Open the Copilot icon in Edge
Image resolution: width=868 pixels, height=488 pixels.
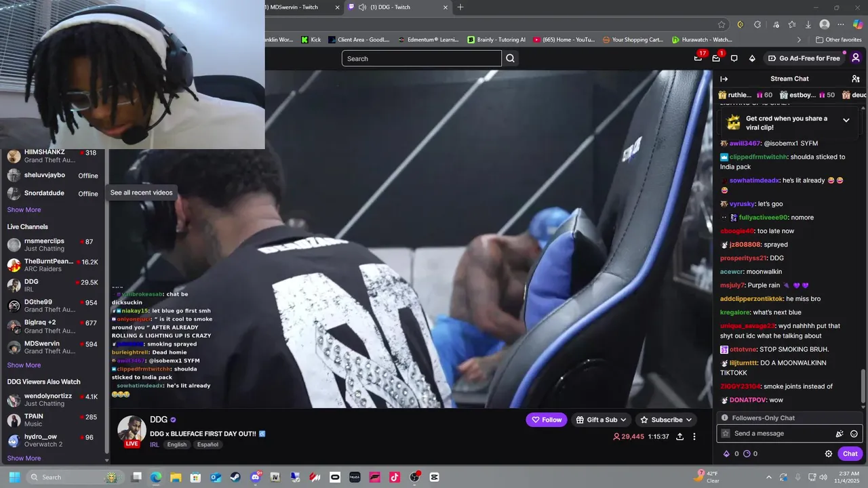858,24
